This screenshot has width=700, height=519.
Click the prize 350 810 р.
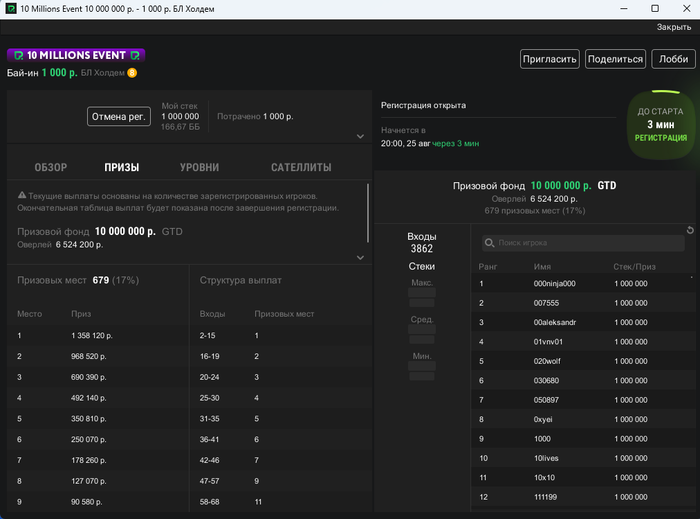coord(88,419)
